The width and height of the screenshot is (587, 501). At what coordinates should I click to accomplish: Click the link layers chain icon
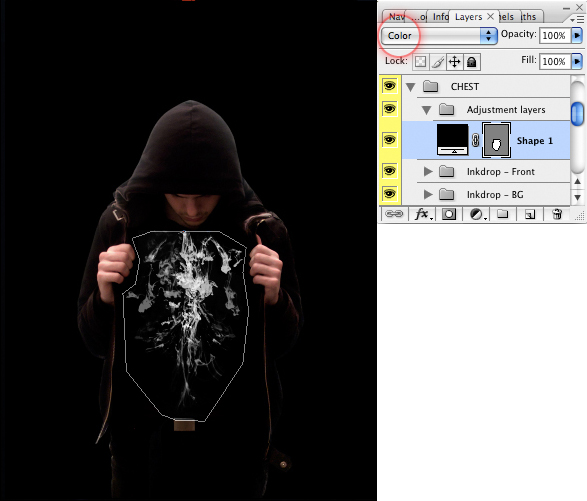[x=394, y=214]
